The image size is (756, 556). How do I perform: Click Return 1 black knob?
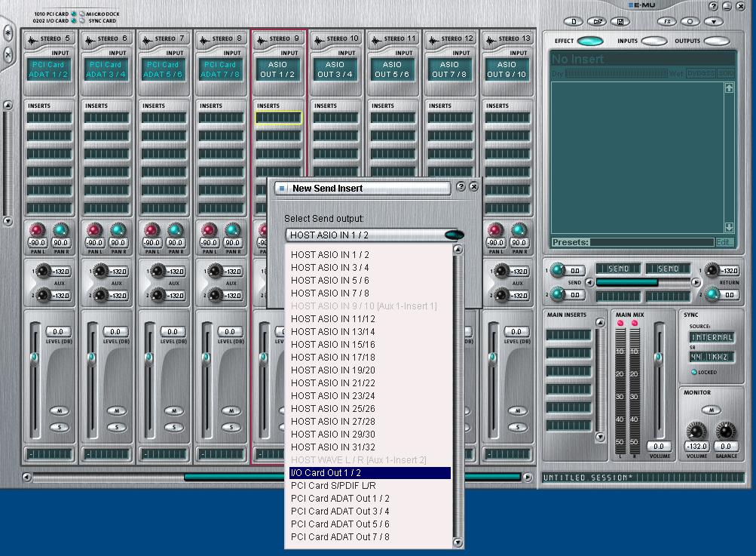point(712,270)
